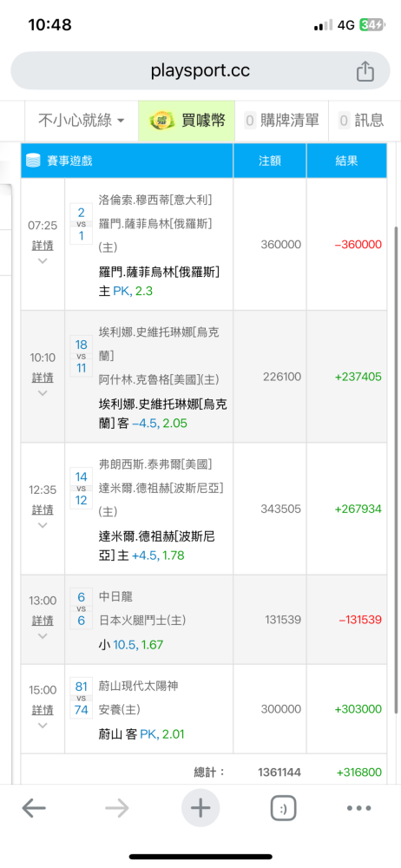
Task: Select the 結果 column header
Action: 346,161
